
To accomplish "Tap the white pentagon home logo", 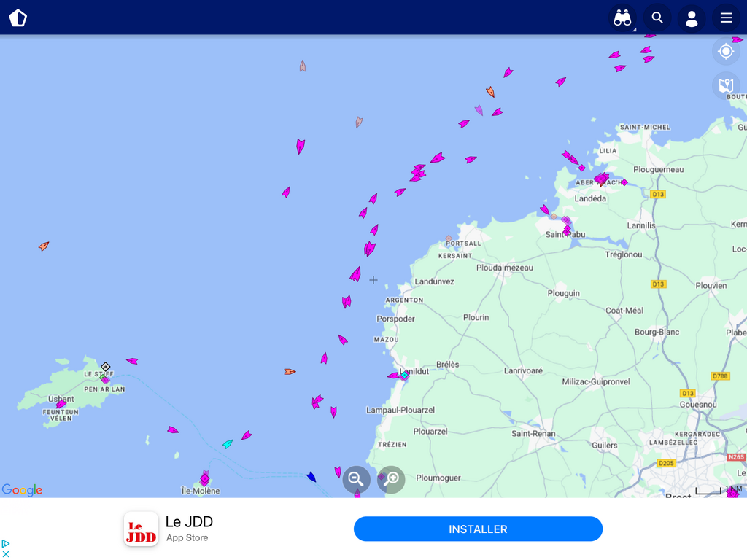I will pos(18,18).
